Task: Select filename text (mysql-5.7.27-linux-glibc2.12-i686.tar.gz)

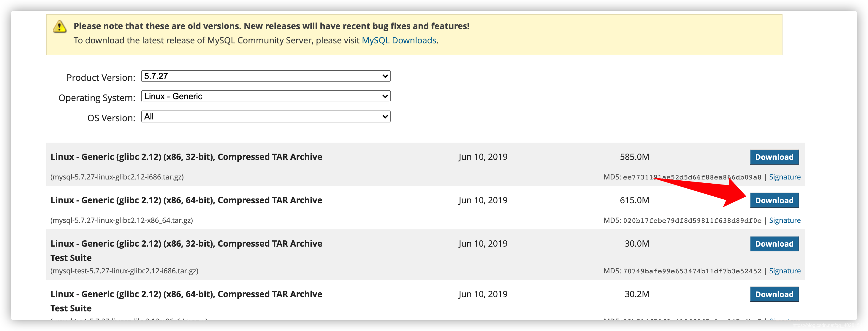Action: coord(117,177)
